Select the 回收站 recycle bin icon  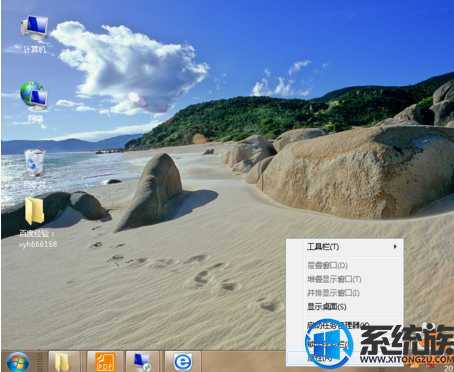click(x=34, y=168)
